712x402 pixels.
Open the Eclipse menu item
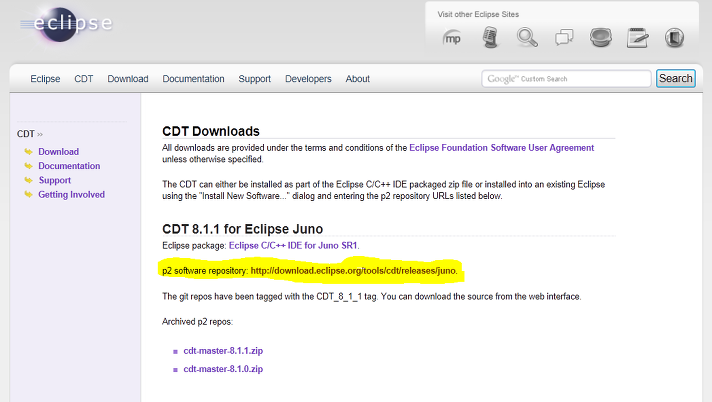coord(45,79)
